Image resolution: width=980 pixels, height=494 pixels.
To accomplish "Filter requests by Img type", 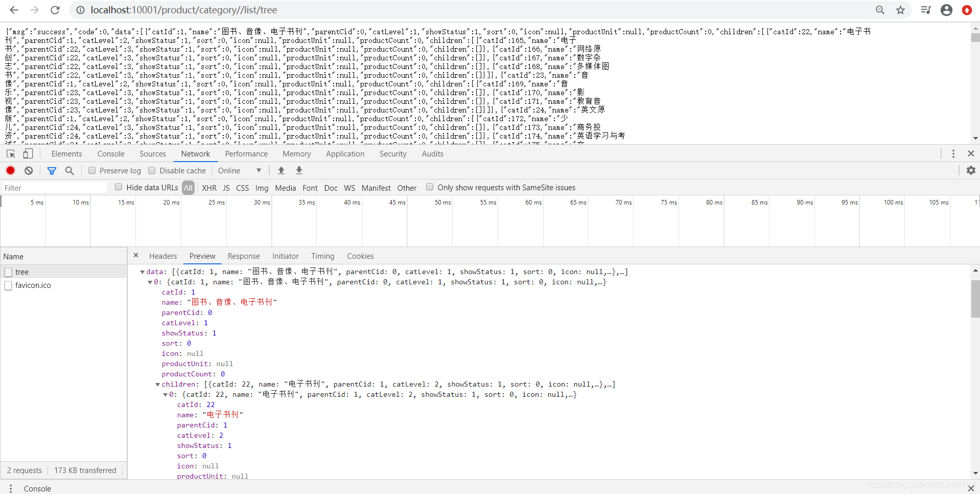I will (x=262, y=188).
